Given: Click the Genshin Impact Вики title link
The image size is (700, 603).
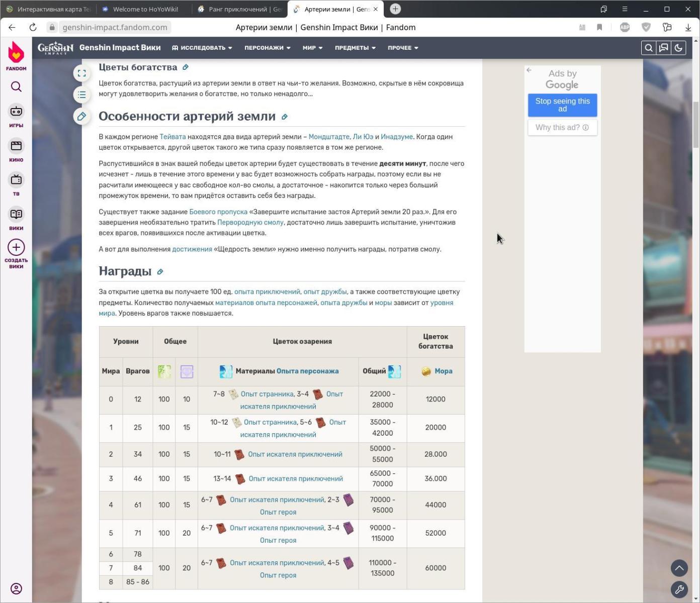Looking at the screenshot, I should (120, 48).
